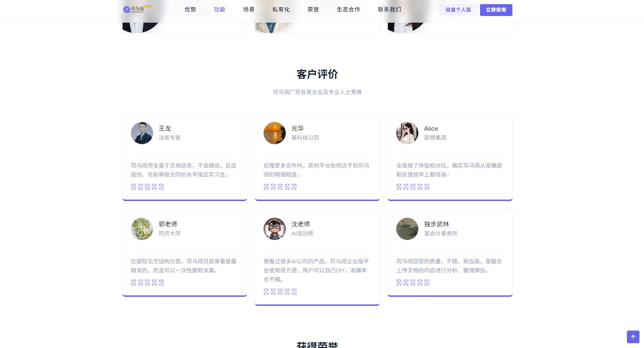Click the first star in 沈老师's rating

click(266, 291)
